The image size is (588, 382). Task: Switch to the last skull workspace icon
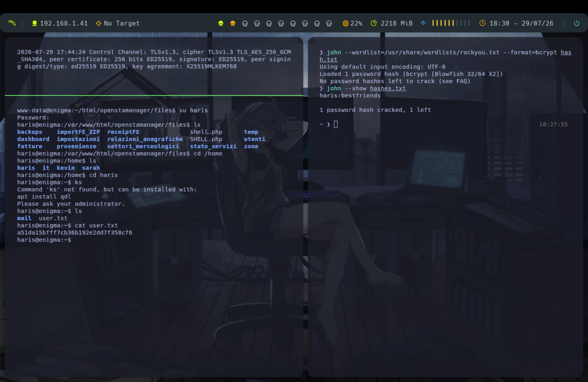pos(329,23)
